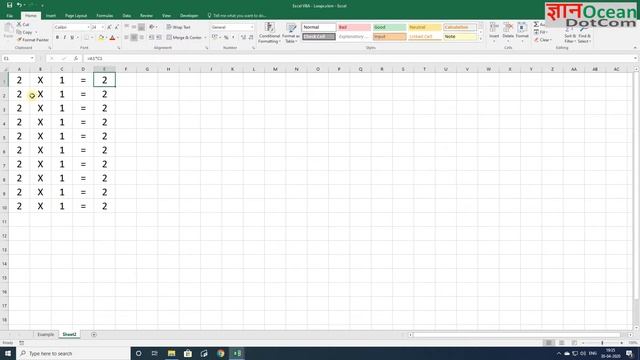
Task: Undo the last action
Action: (x=19, y=5)
